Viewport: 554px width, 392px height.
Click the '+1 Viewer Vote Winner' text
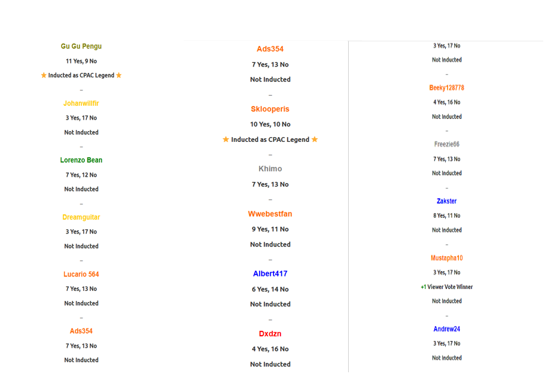point(446,287)
